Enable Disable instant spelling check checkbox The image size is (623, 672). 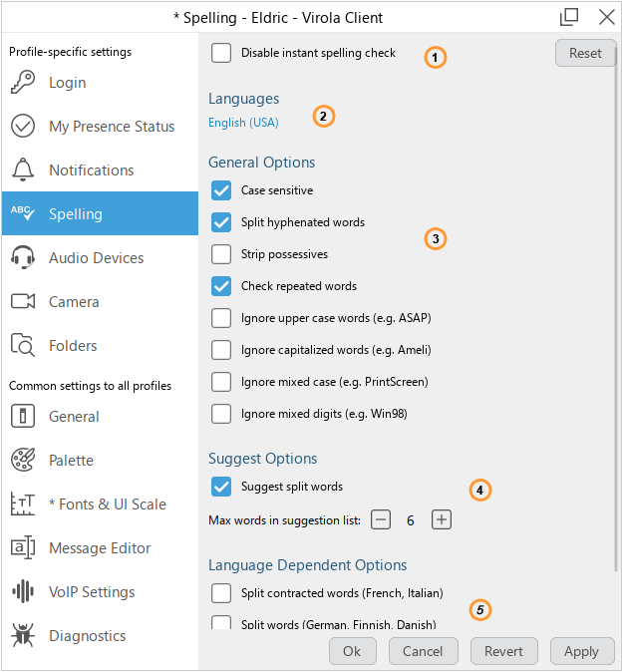(x=221, y=53)
